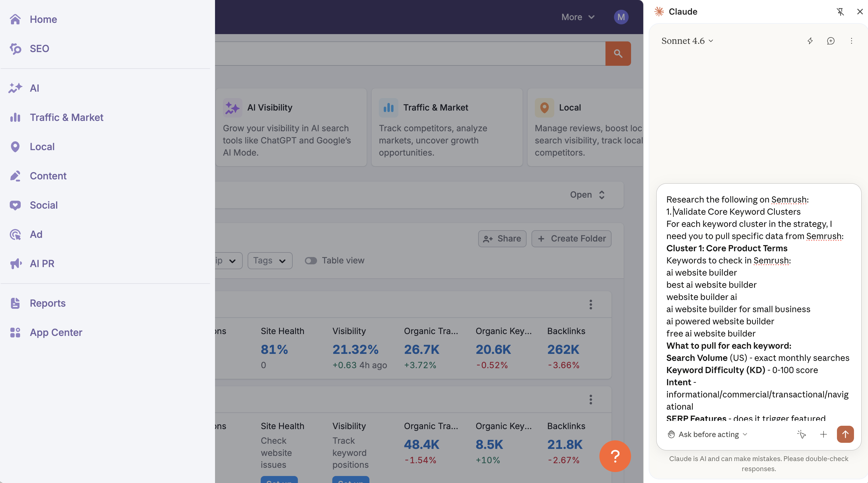This screenshot has height=483, width=868.
Task: Click the Content pencil icon in the sidebar
Action: tap(15, 176)
